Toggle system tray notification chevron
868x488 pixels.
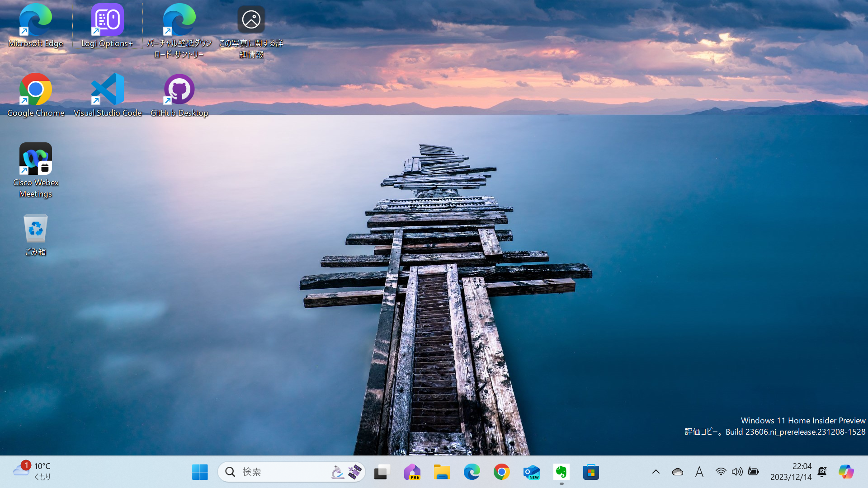pyautogui.click(x=656, y=471)
